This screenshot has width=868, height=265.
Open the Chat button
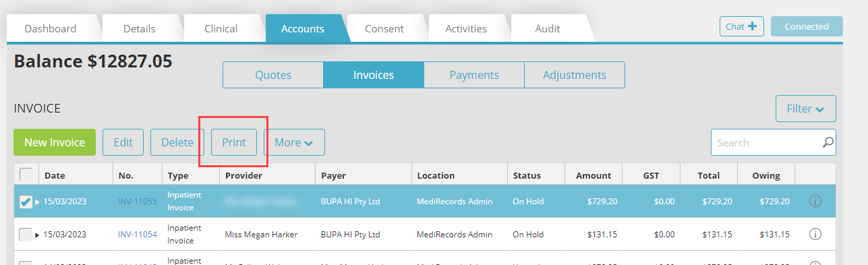(741, 27)
